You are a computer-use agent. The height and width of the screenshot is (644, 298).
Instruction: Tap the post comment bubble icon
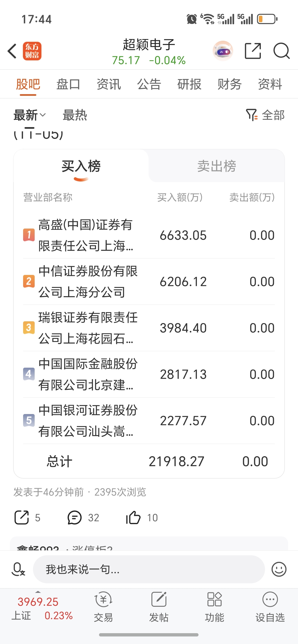pyautogui.click(x=74, y=518)
